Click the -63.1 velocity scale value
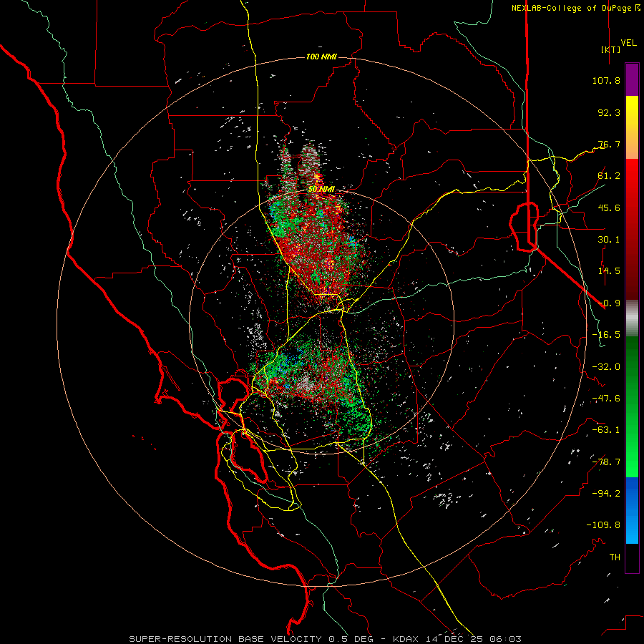Screen dimensions: 644x644 [x=606, y=430]
